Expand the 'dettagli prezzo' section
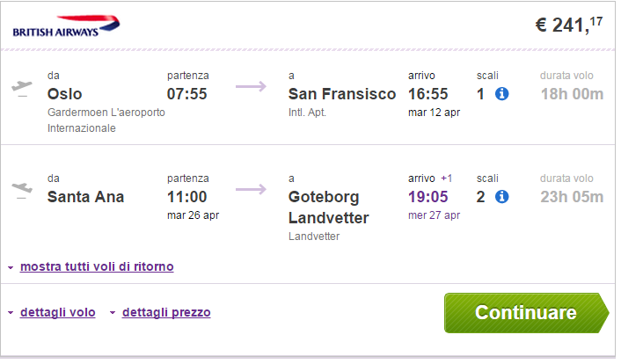Viewport: 621px width, 364px height. (166, 312)
